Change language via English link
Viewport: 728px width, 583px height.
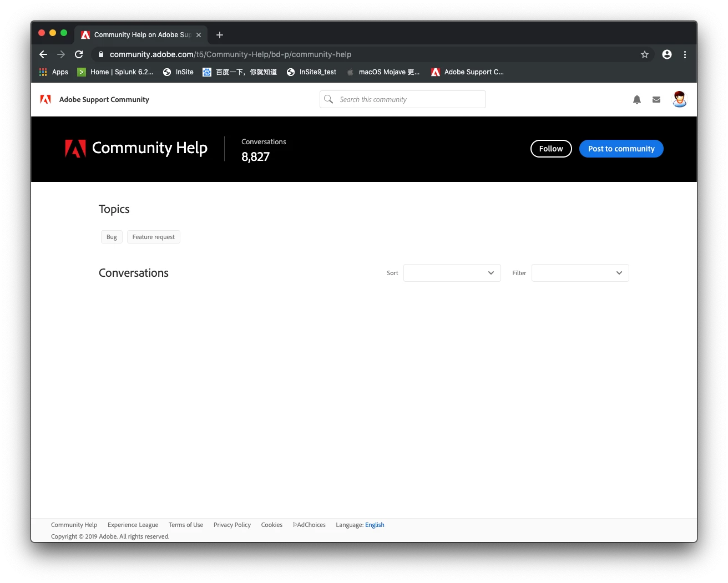pos(375,525)
